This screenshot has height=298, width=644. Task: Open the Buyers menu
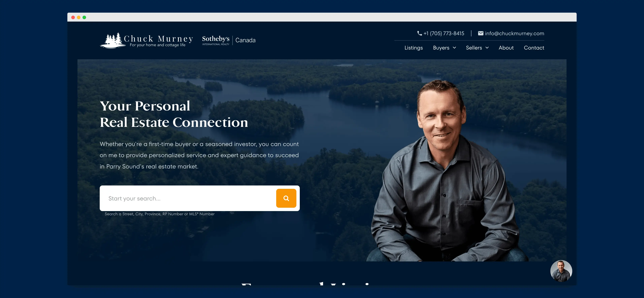pos(441,48)
